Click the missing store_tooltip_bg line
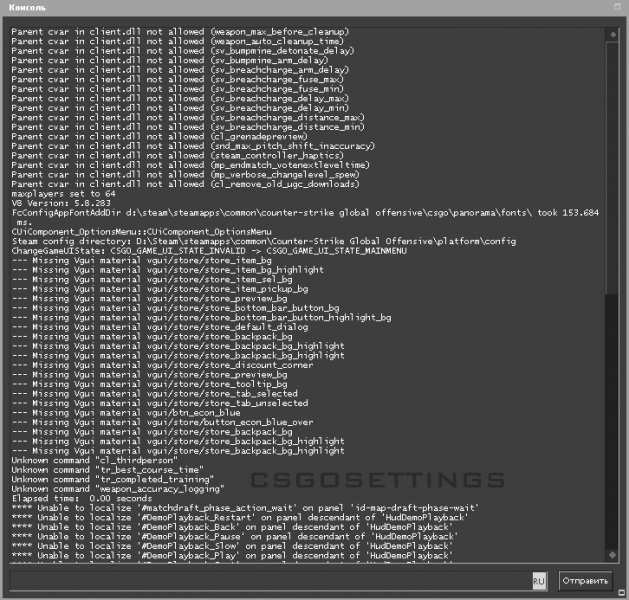Viewport: 629px width, 600px height. 149,384
